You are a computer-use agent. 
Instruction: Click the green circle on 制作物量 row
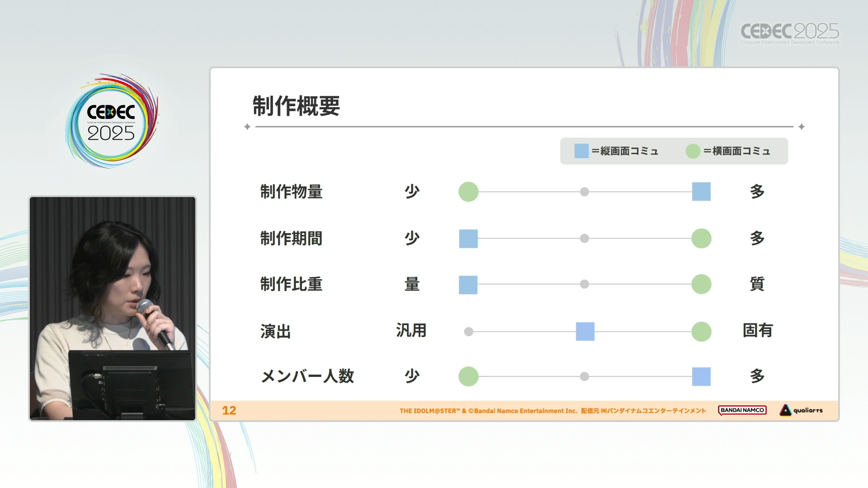pyautogui.click(x=468, y=192)
